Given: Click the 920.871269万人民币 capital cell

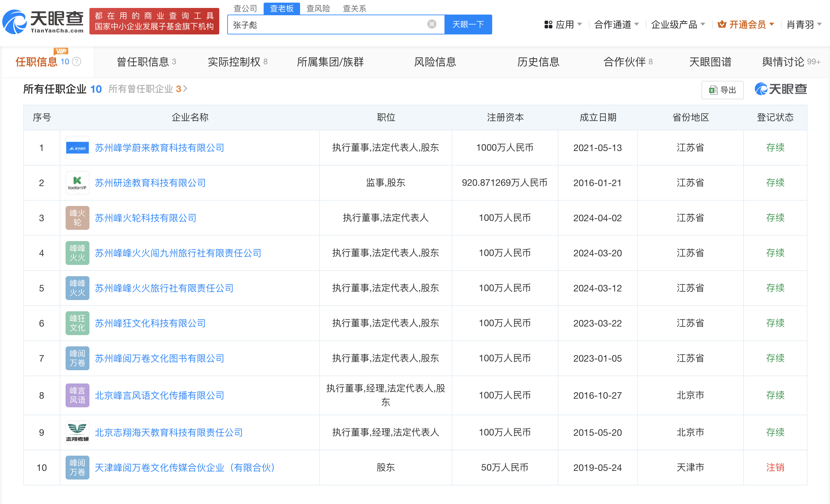Looking at the screenshot, I should (504, 182).
